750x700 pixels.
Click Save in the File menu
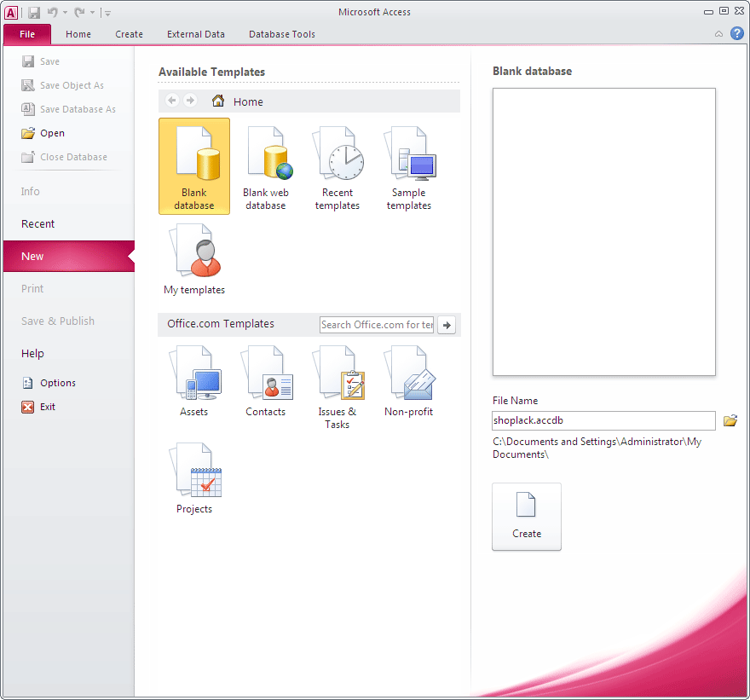coord(41,61)
